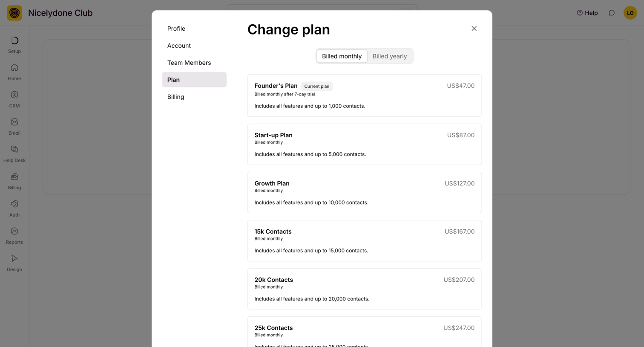Screen dimensions: 644x347
Task: Click the Nicelydone Club logo icon
Action: [14, 13]
